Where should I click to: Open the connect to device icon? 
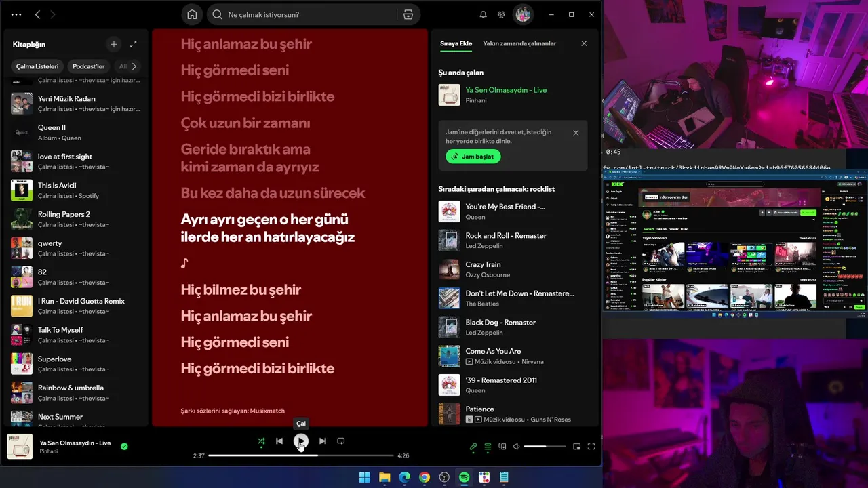tap(502, 447)
